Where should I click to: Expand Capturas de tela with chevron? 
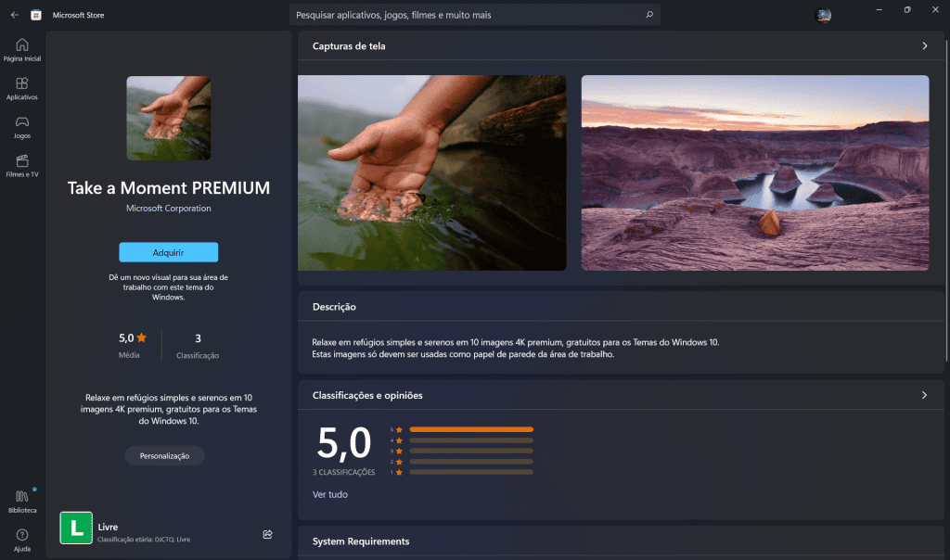925,46
